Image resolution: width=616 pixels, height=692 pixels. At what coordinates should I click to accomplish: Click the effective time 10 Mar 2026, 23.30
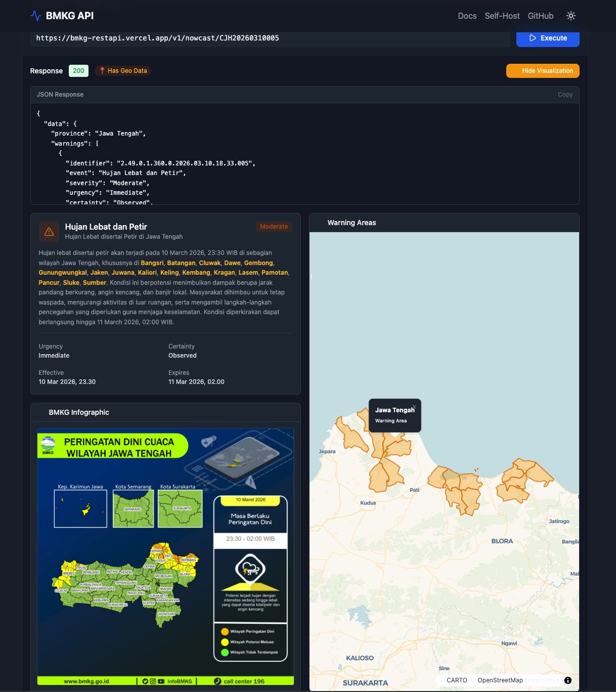point(67,382)
